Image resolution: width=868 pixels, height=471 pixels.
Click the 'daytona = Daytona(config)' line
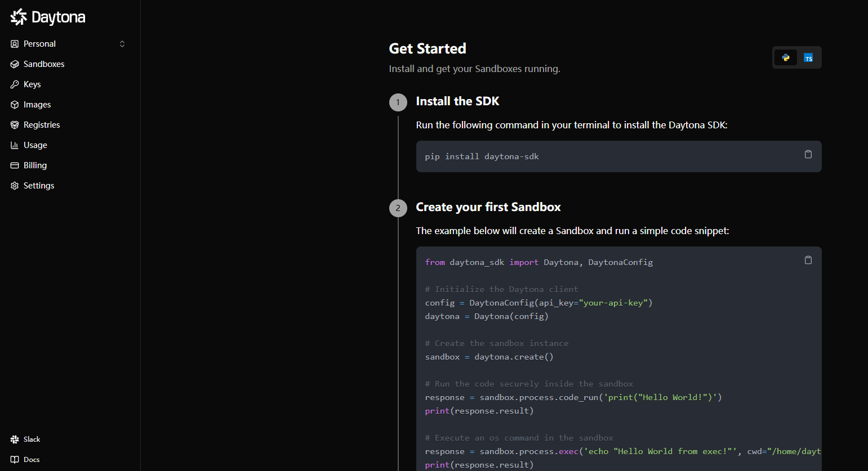tap(487, 316)
